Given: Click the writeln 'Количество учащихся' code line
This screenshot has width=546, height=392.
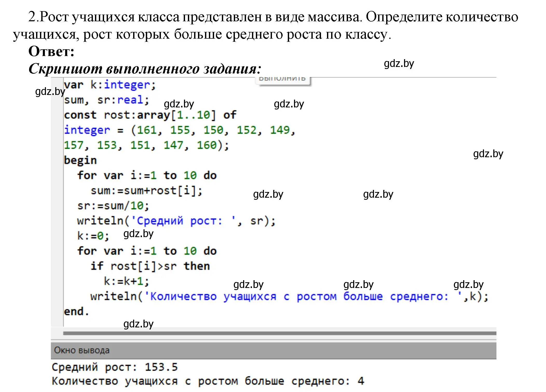Looking at the screenshot, I should 289,296.
